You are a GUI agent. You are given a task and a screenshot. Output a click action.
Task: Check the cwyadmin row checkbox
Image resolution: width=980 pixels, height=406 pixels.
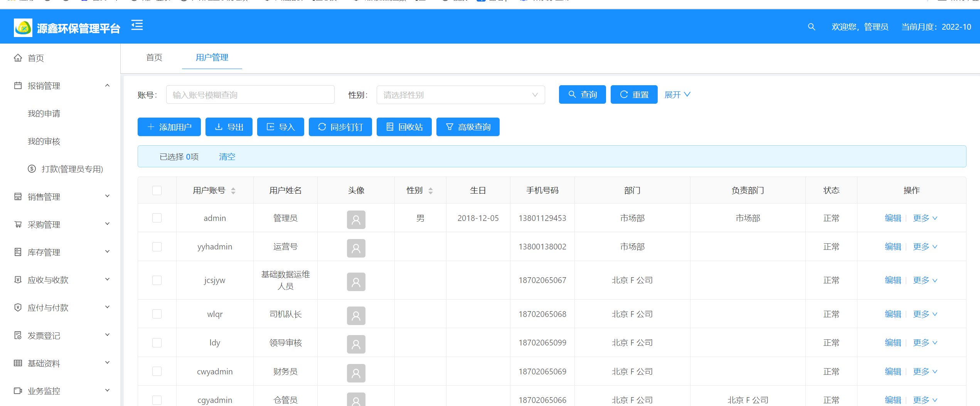pos(157,371)
